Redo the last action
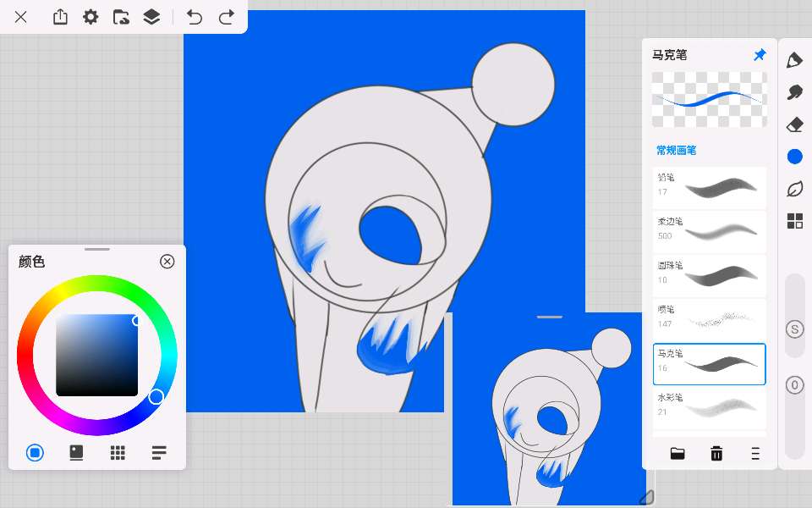812x508 pixels. (x=227, y=17)
